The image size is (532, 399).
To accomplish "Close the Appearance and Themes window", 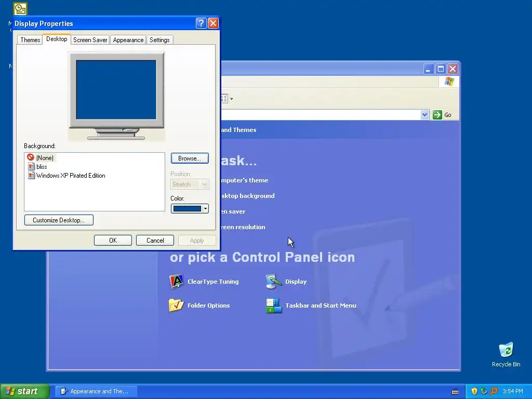I will [453, 69].
